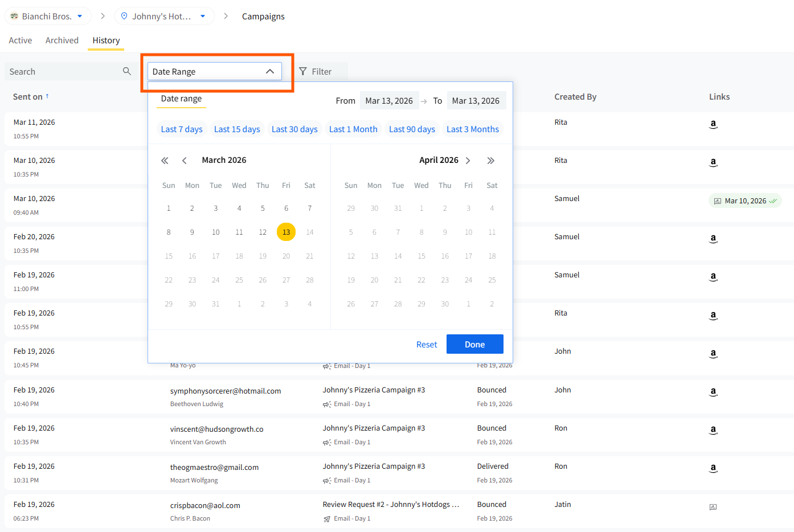
Task: Go to next year double-chevron
Action: coord(491,161)
